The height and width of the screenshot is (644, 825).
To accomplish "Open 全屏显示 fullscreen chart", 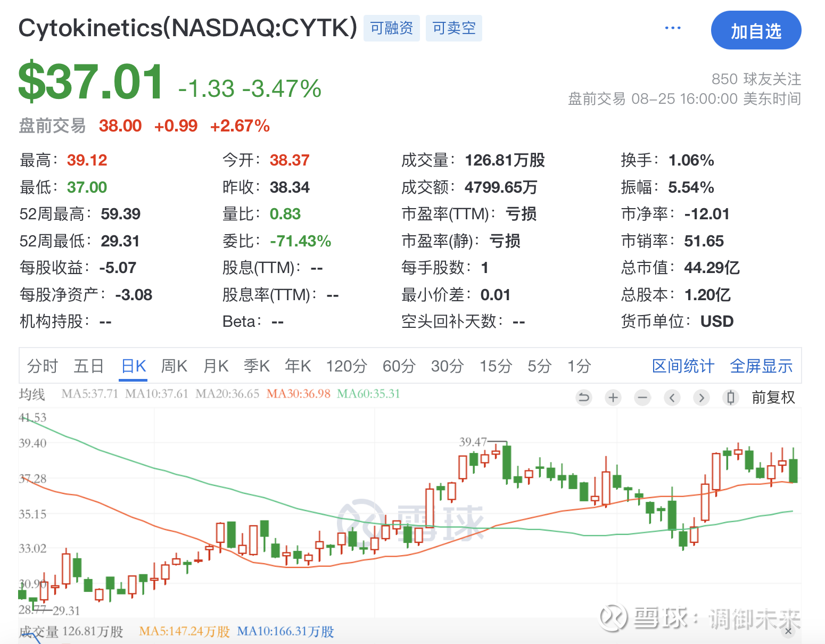I will pos(761,366).
